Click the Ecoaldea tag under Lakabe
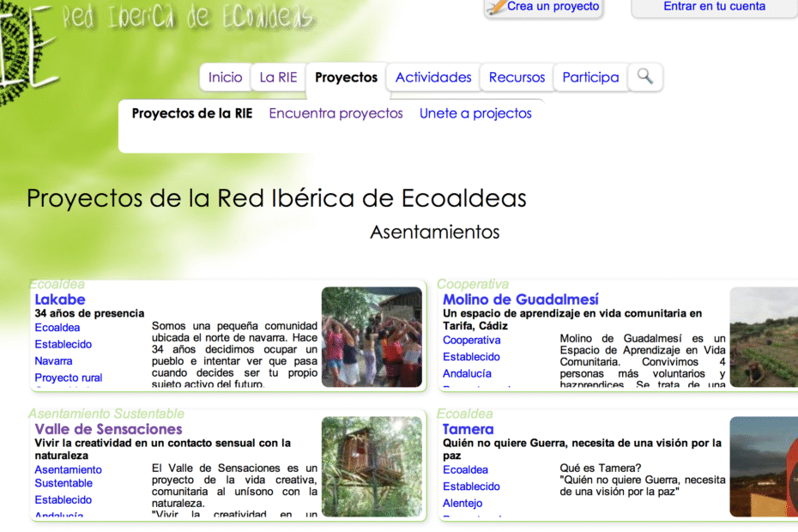The width and height of the screenshot is (798, 532). coord(57,327)
